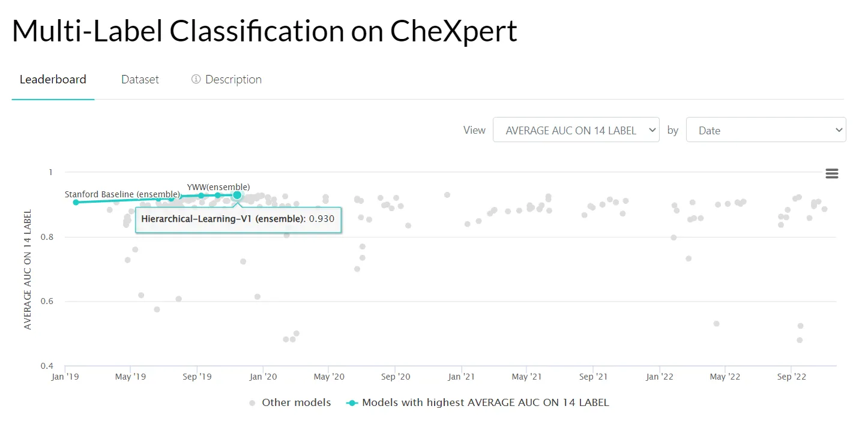Screen dimensions: 868x421
Task: Click the gray dot legend marker
Action: pos(253,403)
